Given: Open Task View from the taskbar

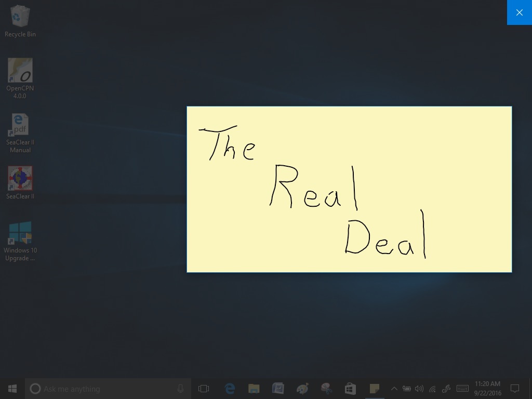Looking at the screenshot, I should click(204, 389).
